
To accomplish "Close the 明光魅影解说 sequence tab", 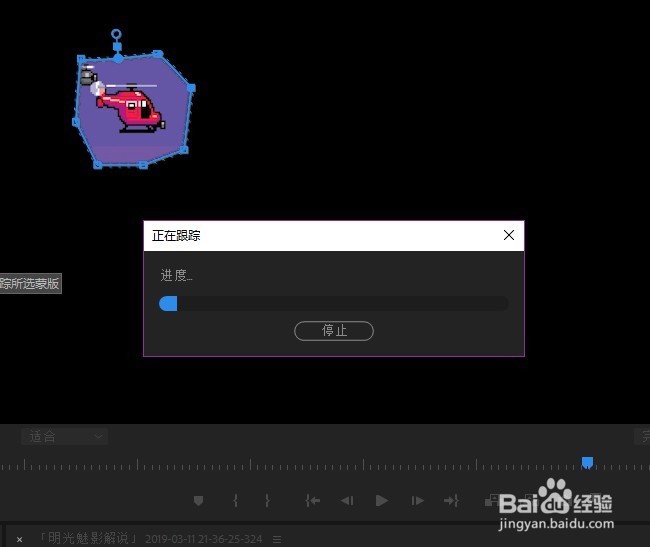I will (19, 539).
